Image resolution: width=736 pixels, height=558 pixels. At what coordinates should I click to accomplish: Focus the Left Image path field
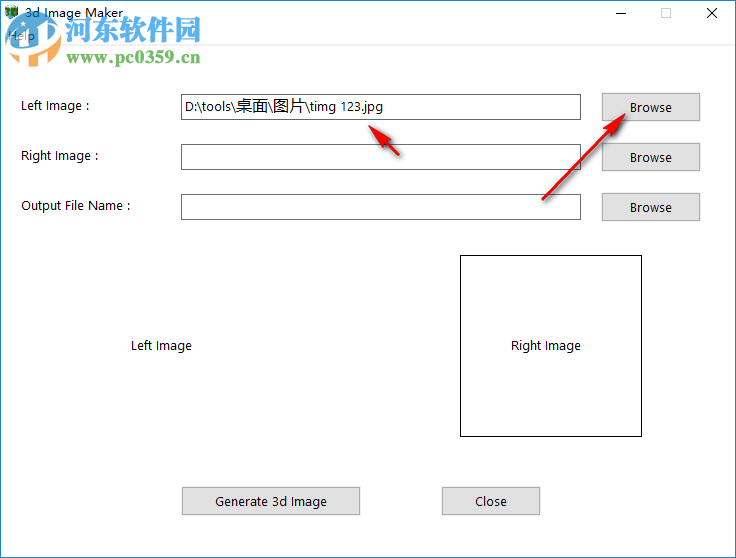pos(381,107)
